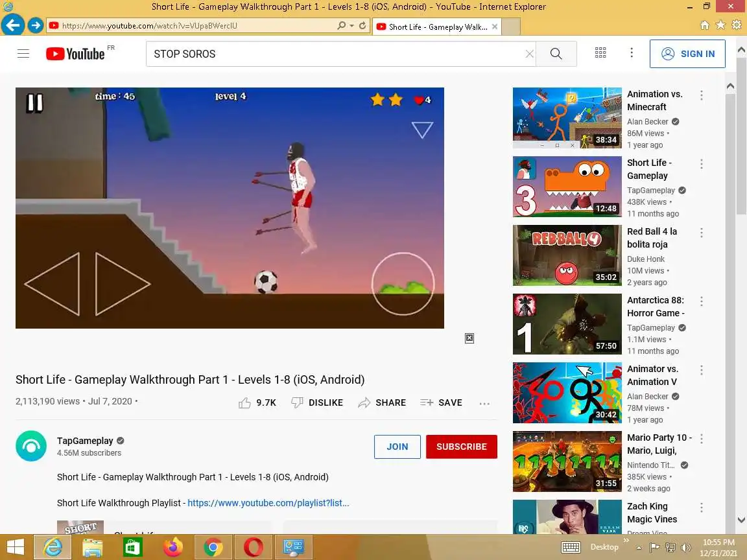747x560 pixels.
Task: Open the YouTube apps grid icon
Action: (x=600, y=53)
